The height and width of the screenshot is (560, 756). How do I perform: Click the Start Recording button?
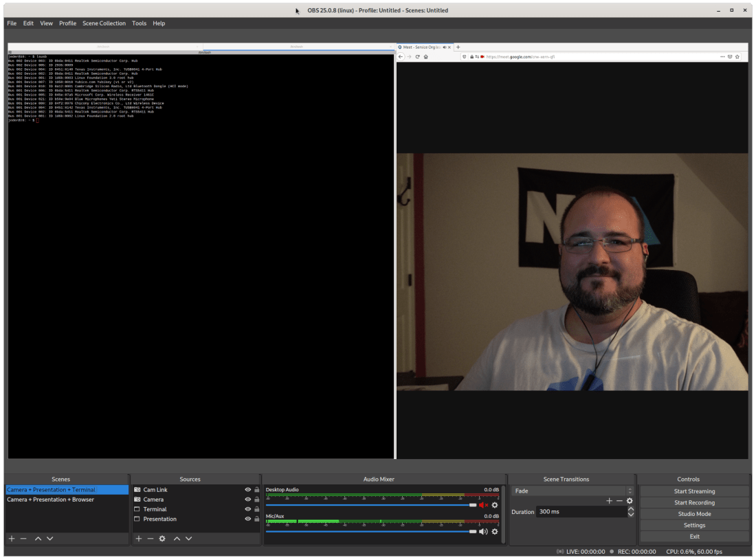point(694,502)
